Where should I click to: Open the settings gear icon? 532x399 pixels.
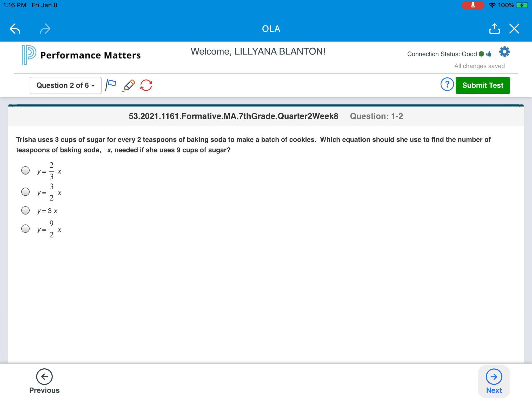point(504,52)
